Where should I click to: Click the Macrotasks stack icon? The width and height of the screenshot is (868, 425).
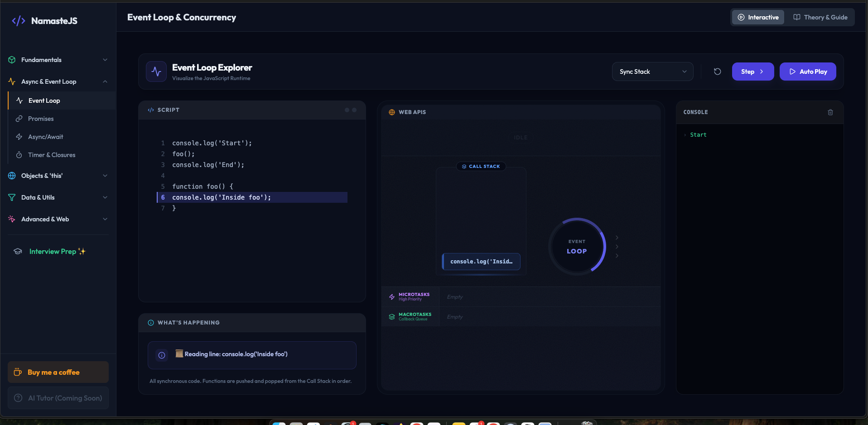[392, 317]
